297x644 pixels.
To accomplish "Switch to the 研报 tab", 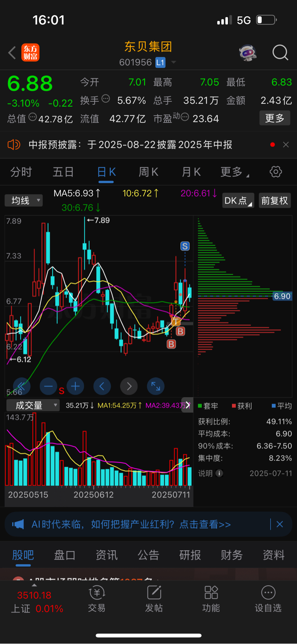I will [190, 555].
